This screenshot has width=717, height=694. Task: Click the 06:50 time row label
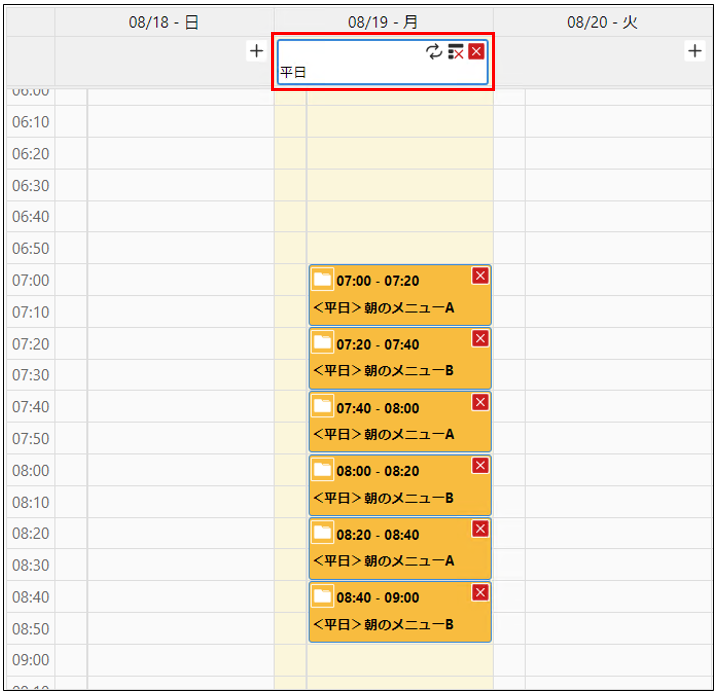[31, 248]
